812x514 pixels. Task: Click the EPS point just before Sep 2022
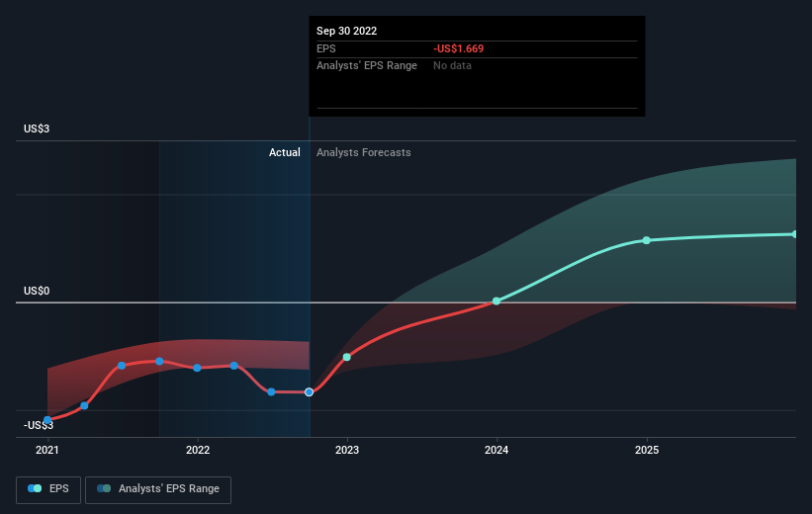tap(271, 391)
